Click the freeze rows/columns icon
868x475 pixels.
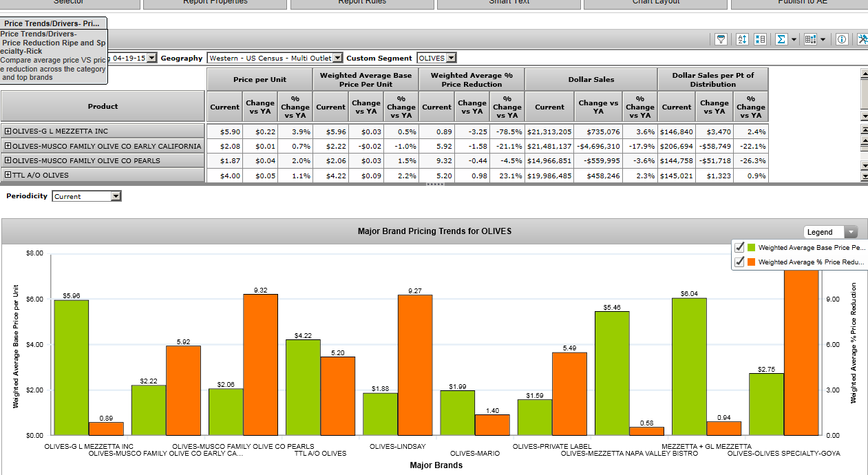pyautogui.click(x=760, y=39)
